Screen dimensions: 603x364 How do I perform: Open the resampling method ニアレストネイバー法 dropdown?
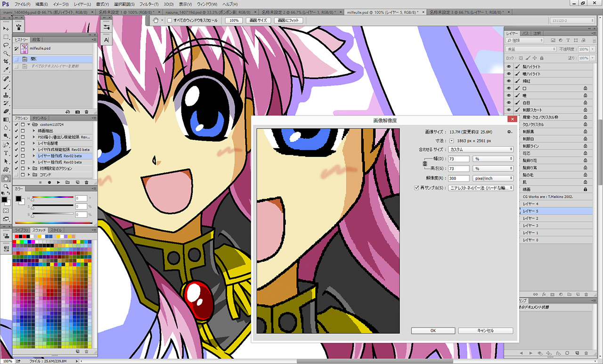click(x=481, y=188)
